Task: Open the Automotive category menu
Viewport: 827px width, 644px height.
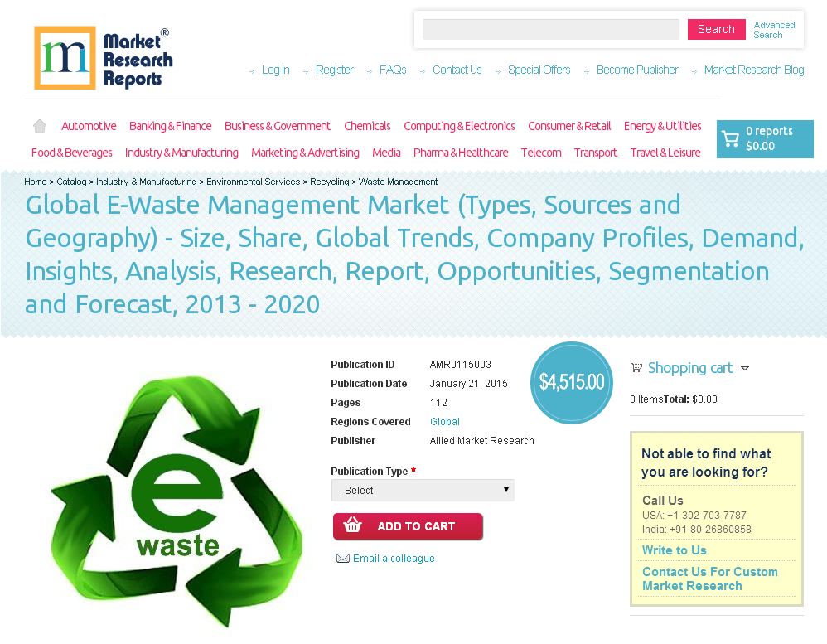Action: (x=89, y=125)
